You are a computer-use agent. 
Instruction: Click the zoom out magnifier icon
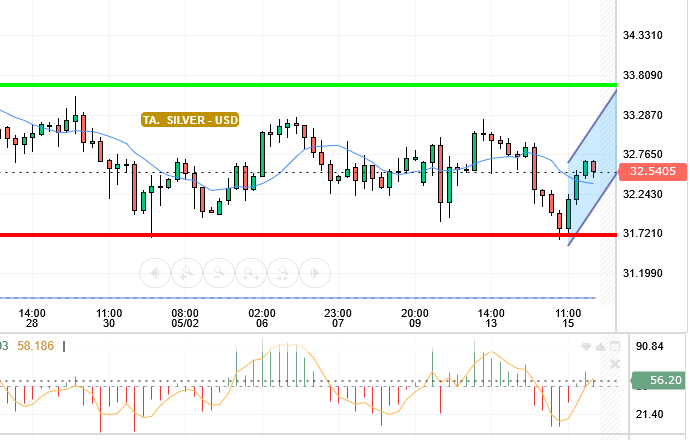click(x=219, y=273)
